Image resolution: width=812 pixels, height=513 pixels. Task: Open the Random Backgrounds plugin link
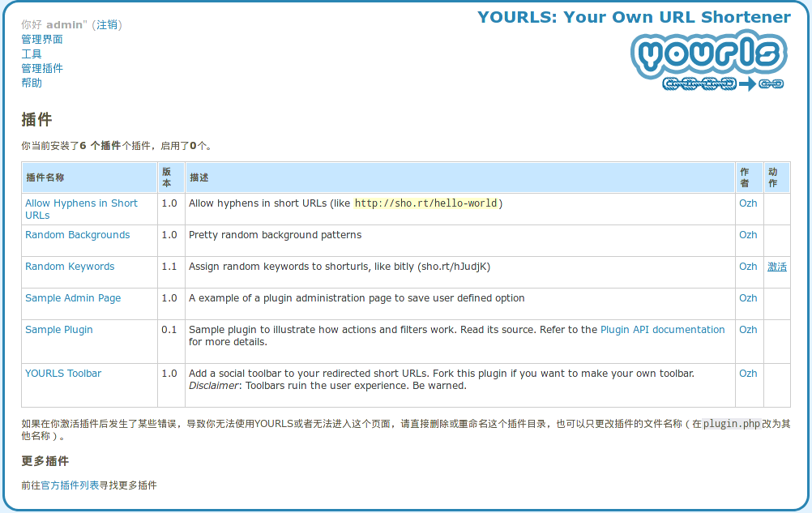(x=77, y=235)
